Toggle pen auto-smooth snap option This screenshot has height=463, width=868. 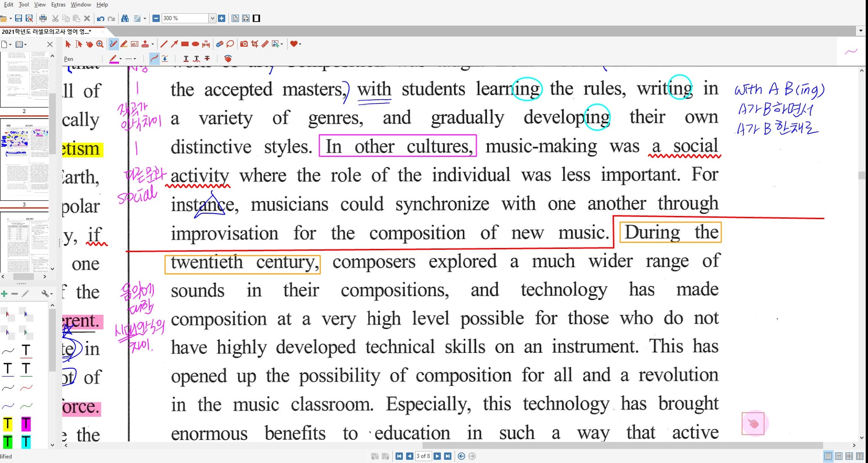point(165,59)
